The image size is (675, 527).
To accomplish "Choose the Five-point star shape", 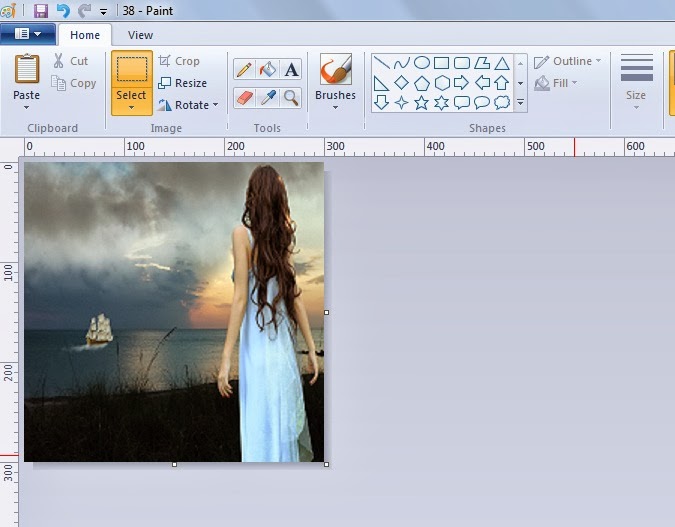I will pos(421,102).
